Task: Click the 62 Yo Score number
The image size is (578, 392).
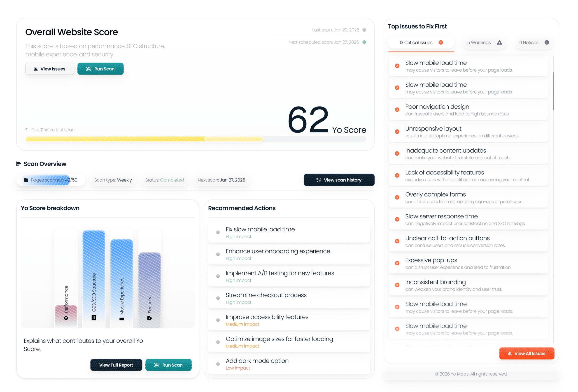Action: click(308, 119)
